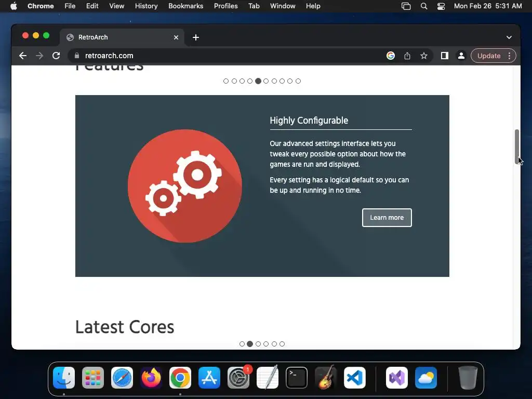Open Finder from the Dock

[64, 378]
